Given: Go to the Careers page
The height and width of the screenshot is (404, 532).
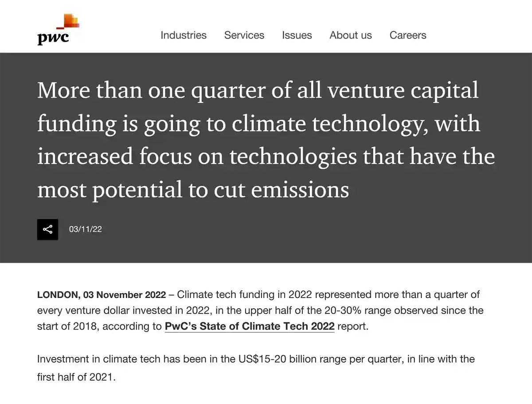Looking at the screenshot, I should point(408,35).
